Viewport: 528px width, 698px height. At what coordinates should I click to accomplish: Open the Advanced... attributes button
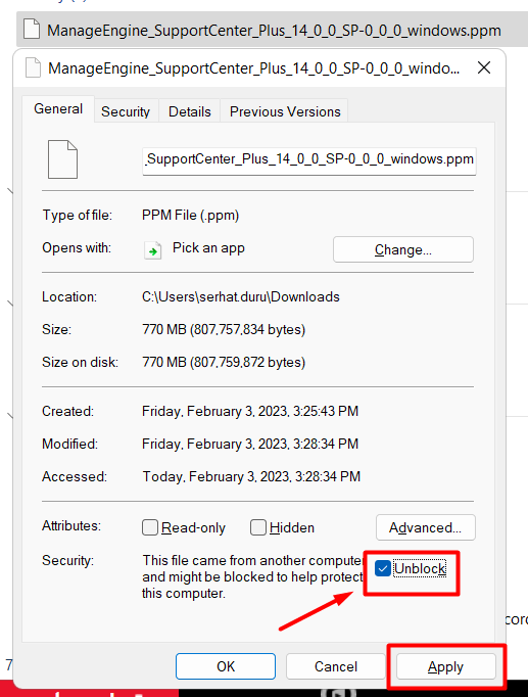[x=426, y=528]
